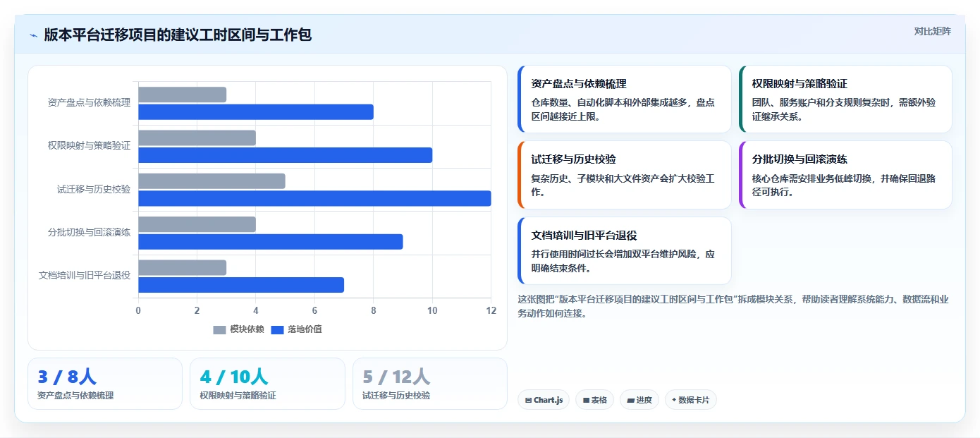Click text 核心仓库需安排业务低峰切换
The height and width of the screenshot is (438, 980).
click(812, 178)
